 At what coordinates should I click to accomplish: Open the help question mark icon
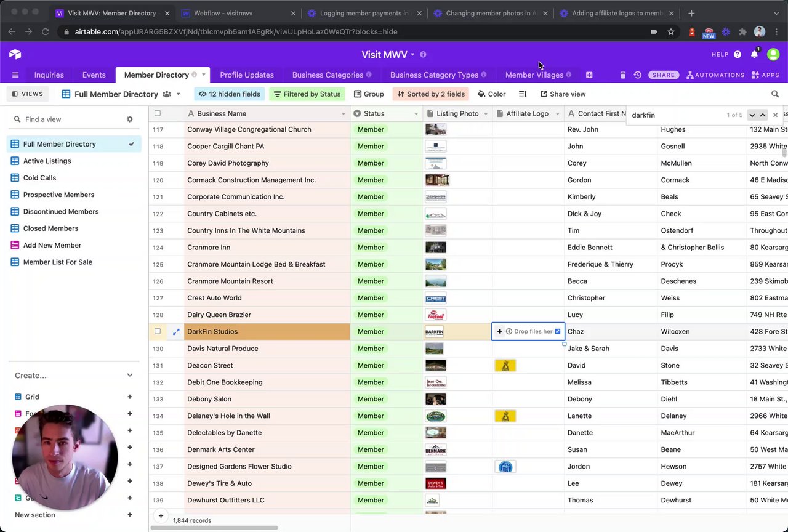[738, 55]
